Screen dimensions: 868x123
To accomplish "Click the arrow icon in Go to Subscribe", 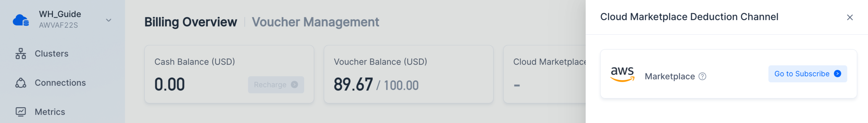I will pyautogui.click(x=837, y=74).
